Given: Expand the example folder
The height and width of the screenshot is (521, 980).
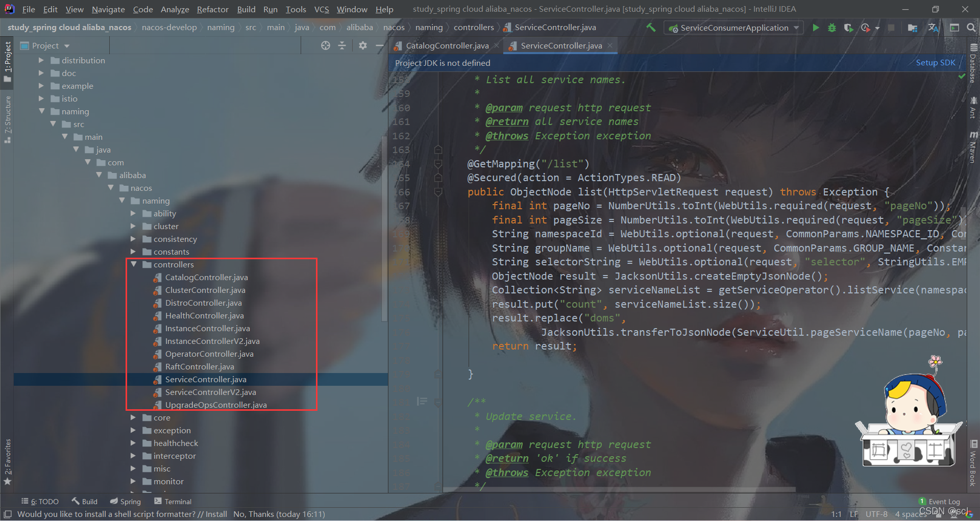Looking at the screenshot, I should (x=41, y=86).
